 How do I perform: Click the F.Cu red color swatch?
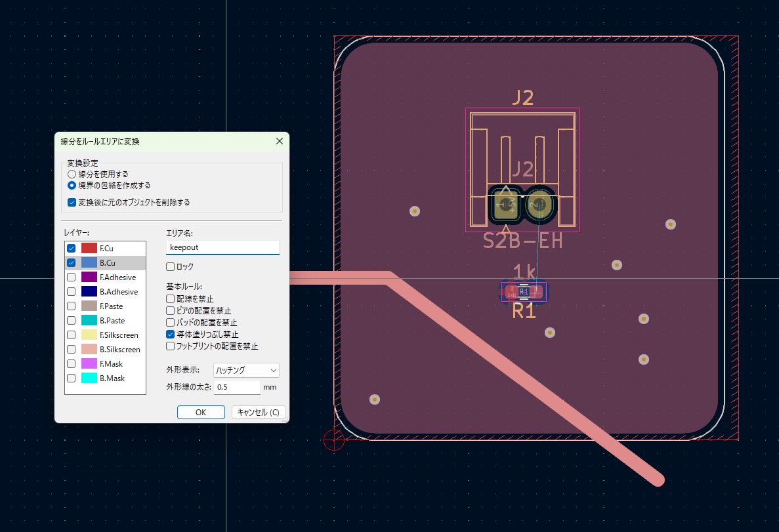tap(89, 248)
